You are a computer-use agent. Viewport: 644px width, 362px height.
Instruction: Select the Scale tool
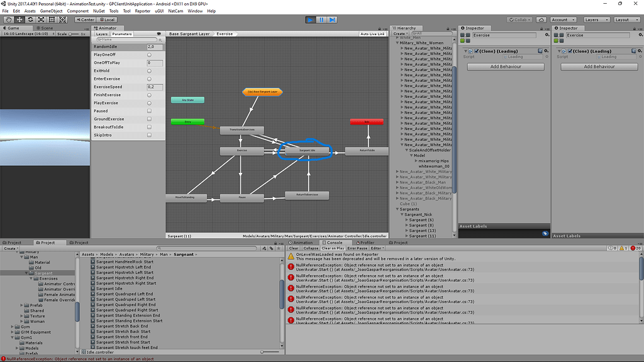(x=42, y=19)
